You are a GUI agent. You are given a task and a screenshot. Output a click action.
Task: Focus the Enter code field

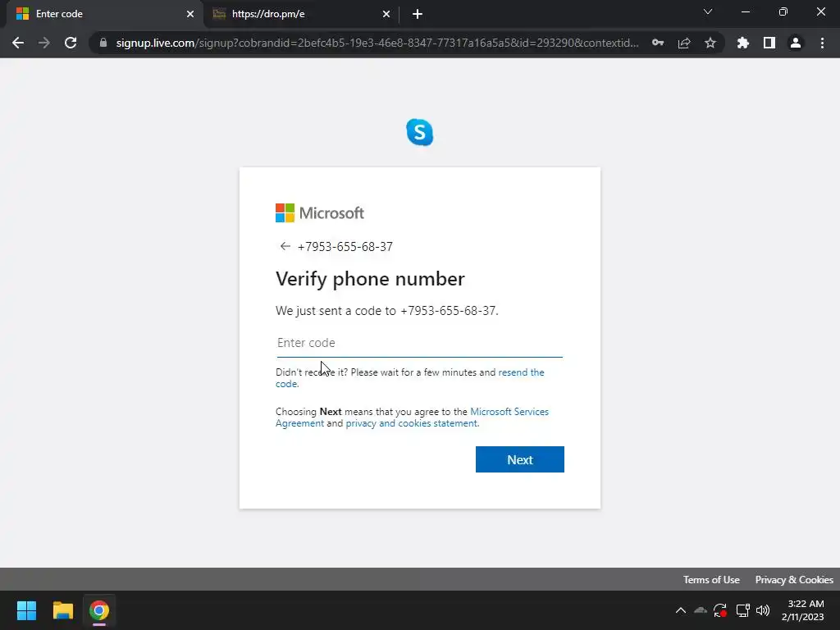[x=419, y=343]
